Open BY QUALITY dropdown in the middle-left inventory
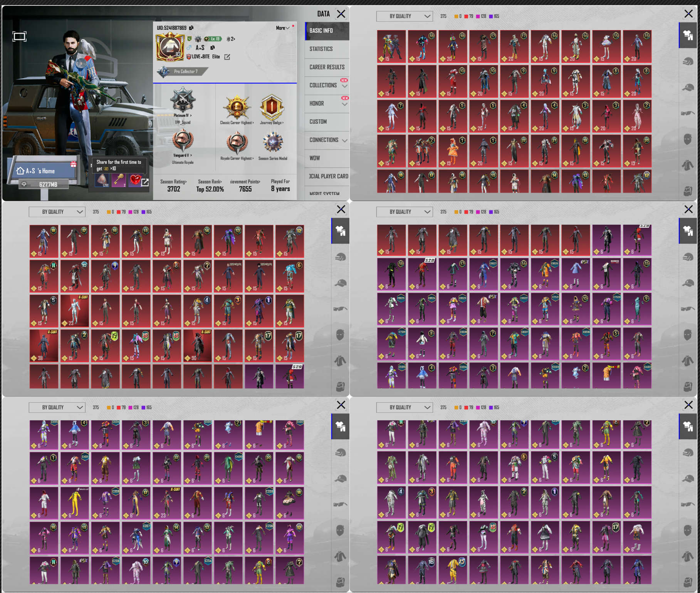This screenshot has height=593, width=700. pyautogui.click(x=57, y=212)
